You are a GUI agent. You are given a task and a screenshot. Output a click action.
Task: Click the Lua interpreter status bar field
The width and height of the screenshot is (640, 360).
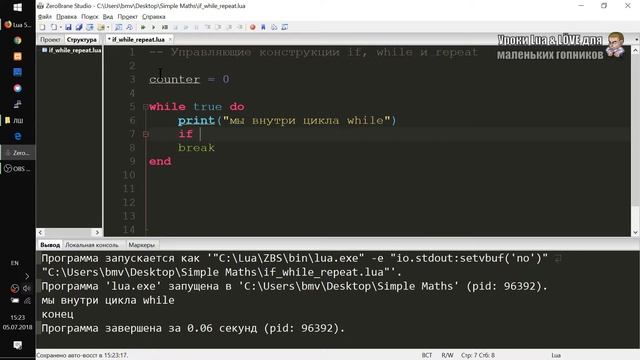pos(556,356)
